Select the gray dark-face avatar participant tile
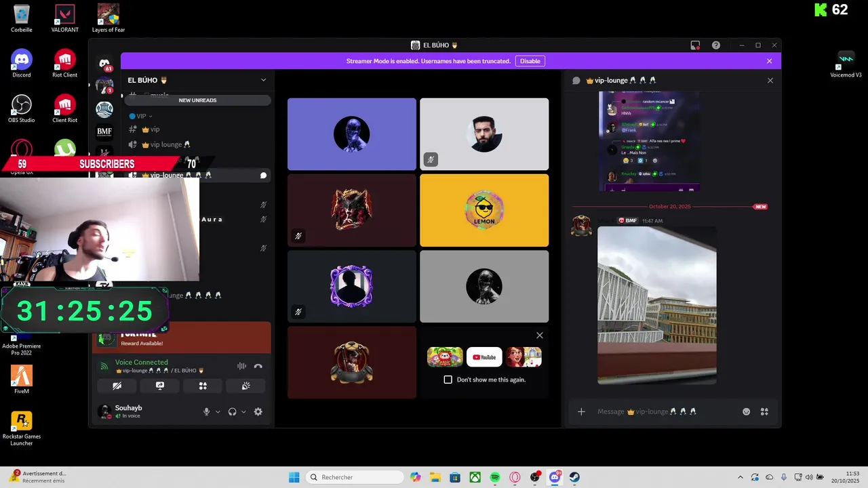 484,287
